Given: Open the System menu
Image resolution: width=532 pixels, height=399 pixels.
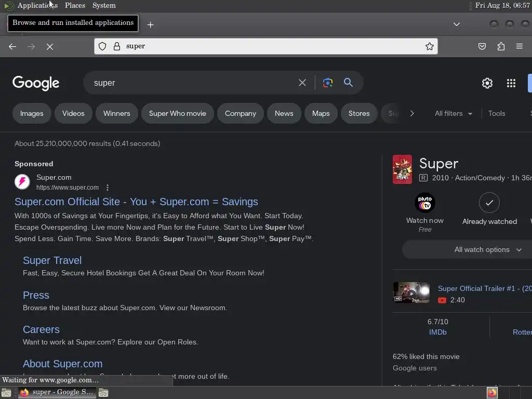Looking at the screenshot, I should (x=104, y=5).
